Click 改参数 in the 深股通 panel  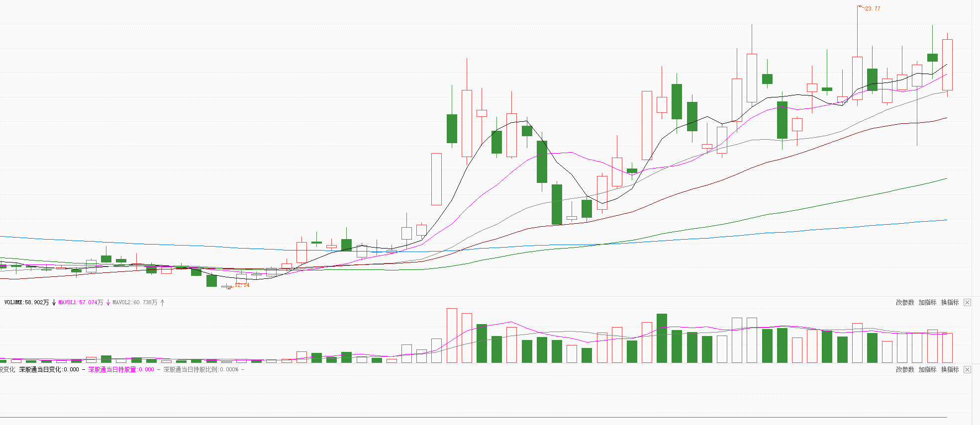click(x=905, y=369)
